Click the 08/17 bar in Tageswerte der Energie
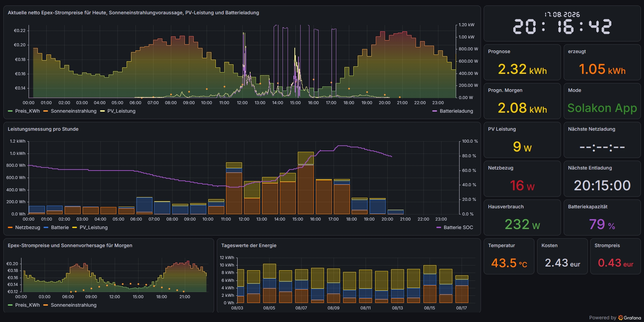Screen dimensions: 644x322 462,289
